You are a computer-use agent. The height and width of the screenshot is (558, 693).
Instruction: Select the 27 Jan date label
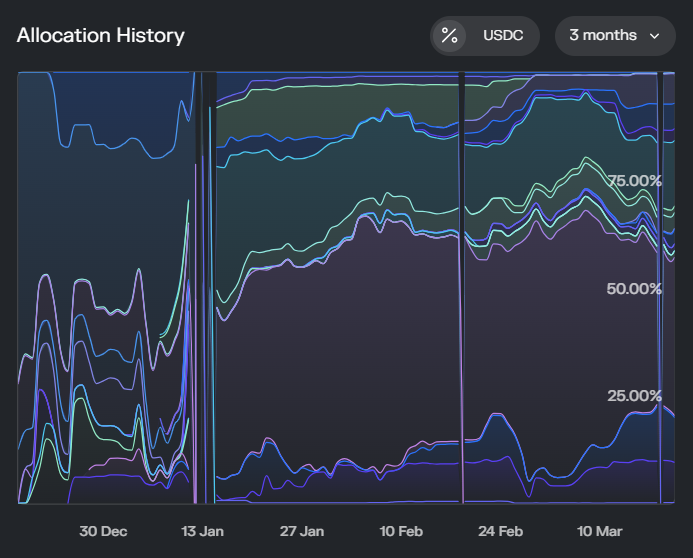pos(301,532)
